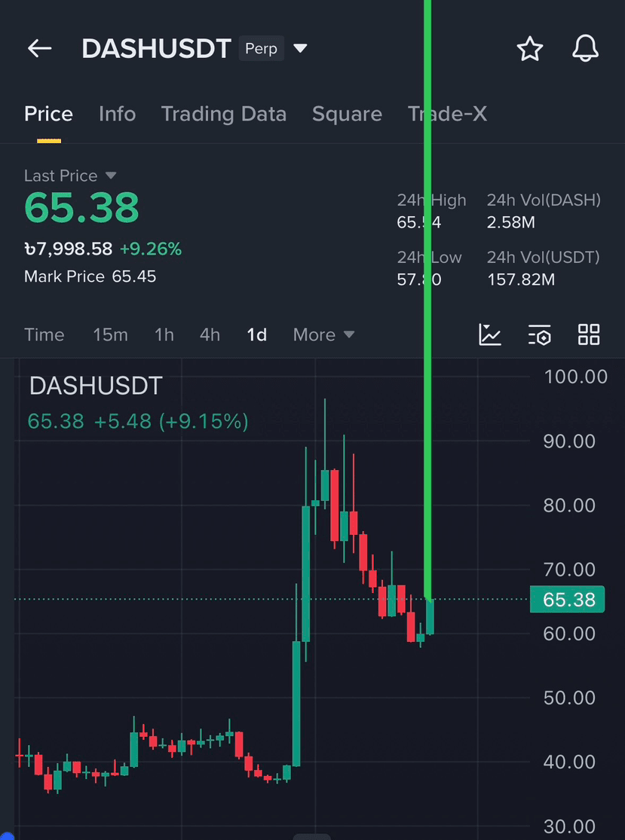Image resolution: width=625 pixels, height=840 pixels.
Task: Switch to the Info tab
Action: tap(117, 114)
